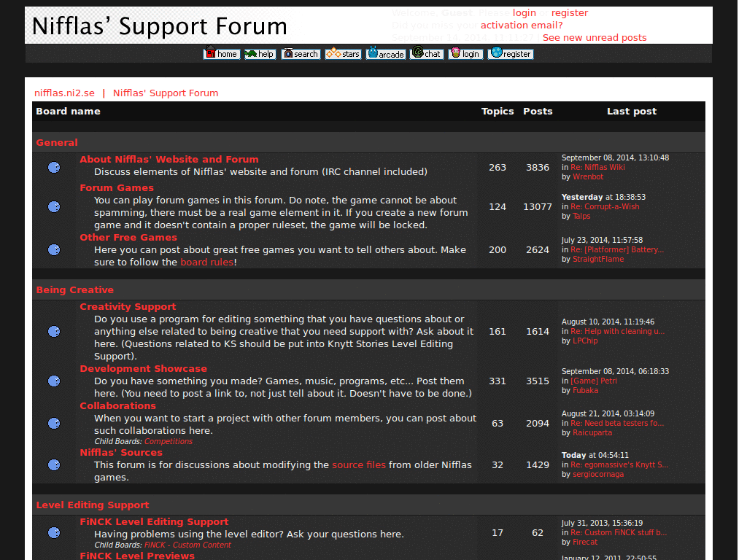Click the Nifflas' Support Forum header title
This screenshot has height=560, width=747.
coord(160,26)
